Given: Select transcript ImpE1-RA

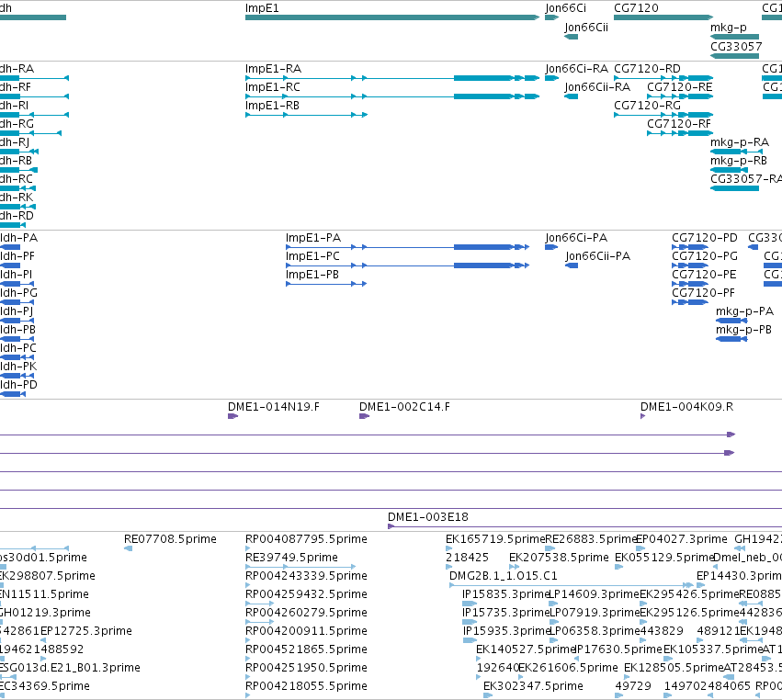Looking at the screenshot, I should click(x=273, y=68).
